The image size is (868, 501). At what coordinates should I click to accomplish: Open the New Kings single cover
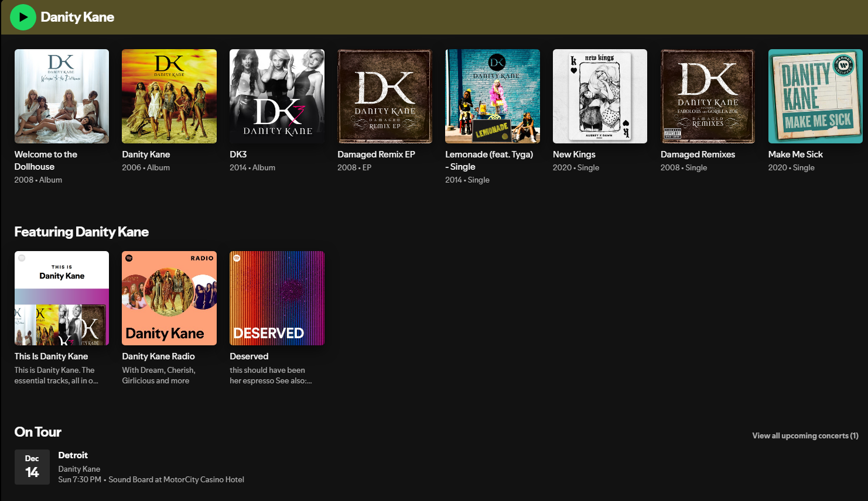pyautogui.click(x=600, y=96)
